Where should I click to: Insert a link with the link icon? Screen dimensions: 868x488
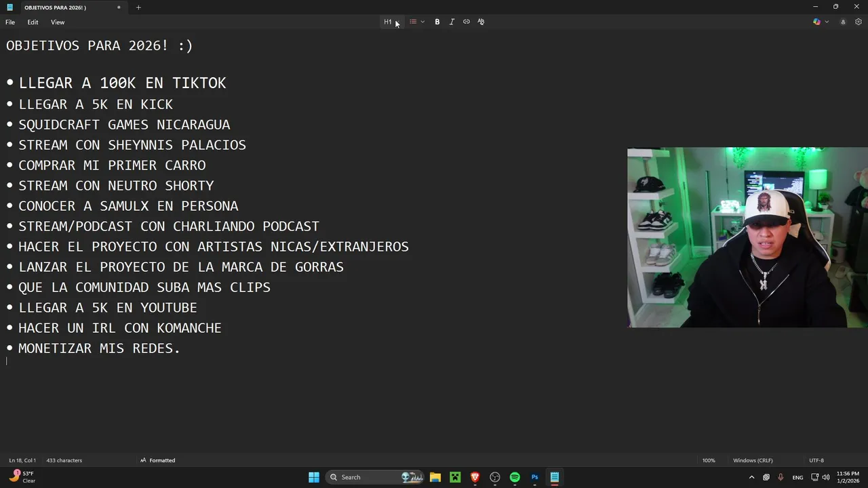tap(467, 22)
